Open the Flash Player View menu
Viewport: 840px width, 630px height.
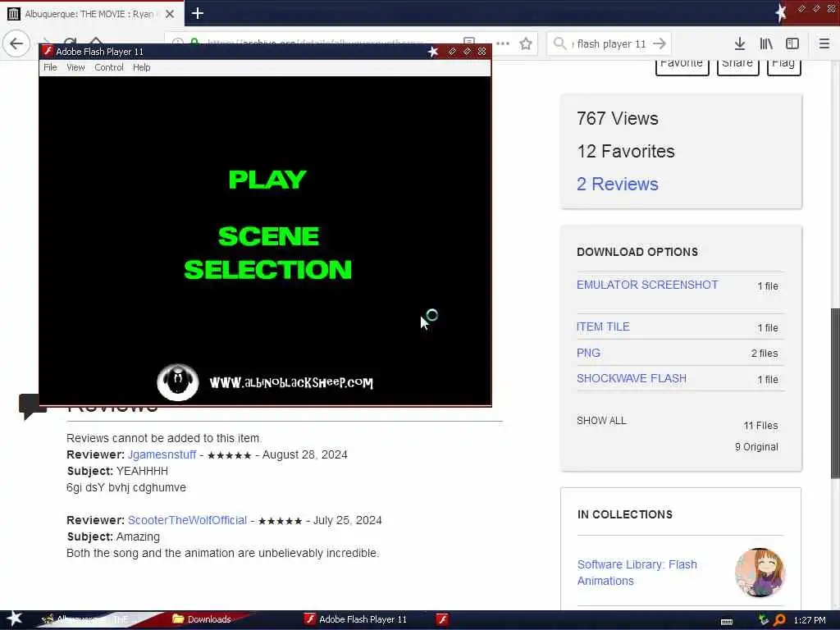tap(75, 67)
